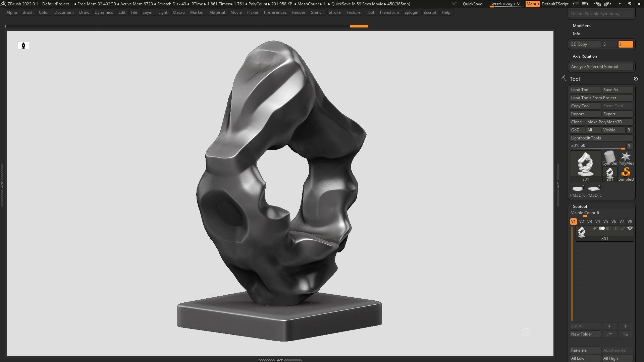Click Load Tool button
644x362 pixels.
(x=585, y=90)
